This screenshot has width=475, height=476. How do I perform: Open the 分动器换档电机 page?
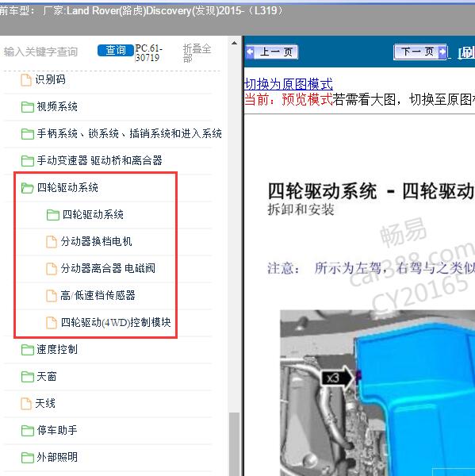tap(96, 241)
